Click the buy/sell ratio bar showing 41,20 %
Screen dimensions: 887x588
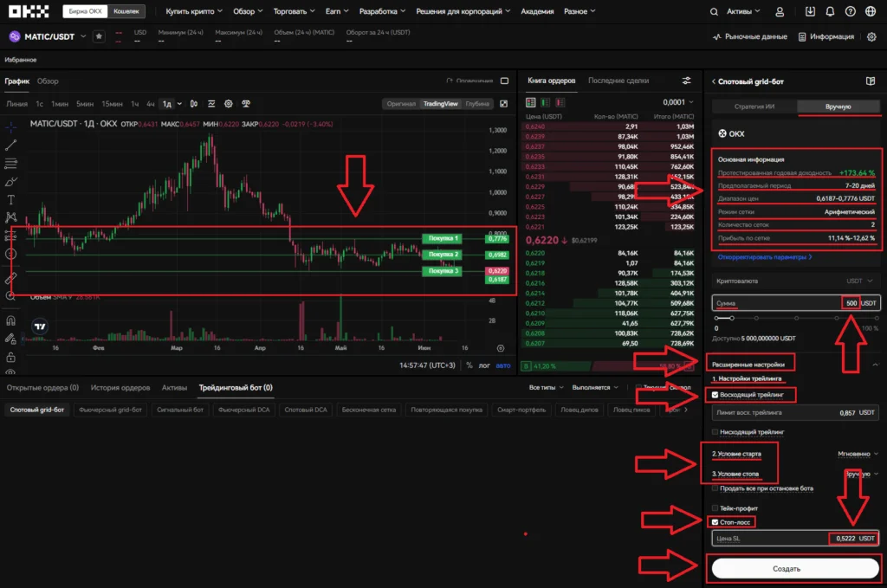[x=607, y=366]
